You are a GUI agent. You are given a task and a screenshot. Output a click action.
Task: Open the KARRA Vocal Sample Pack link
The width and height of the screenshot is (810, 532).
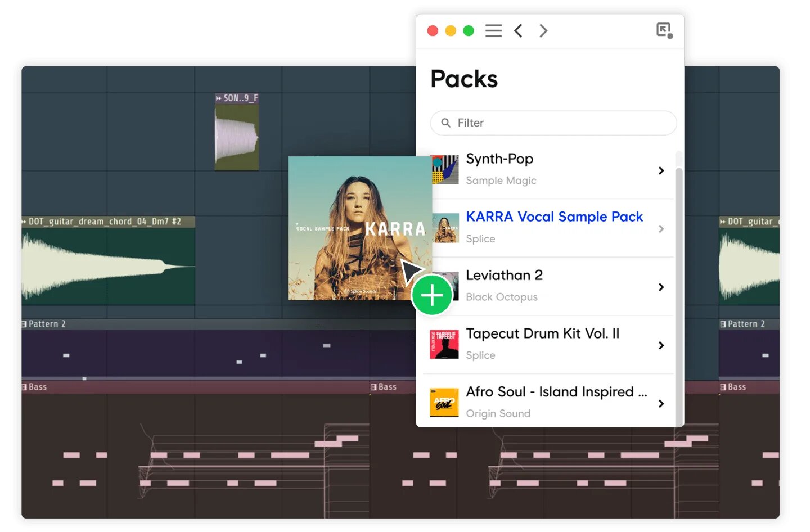[x=554, y=217]
